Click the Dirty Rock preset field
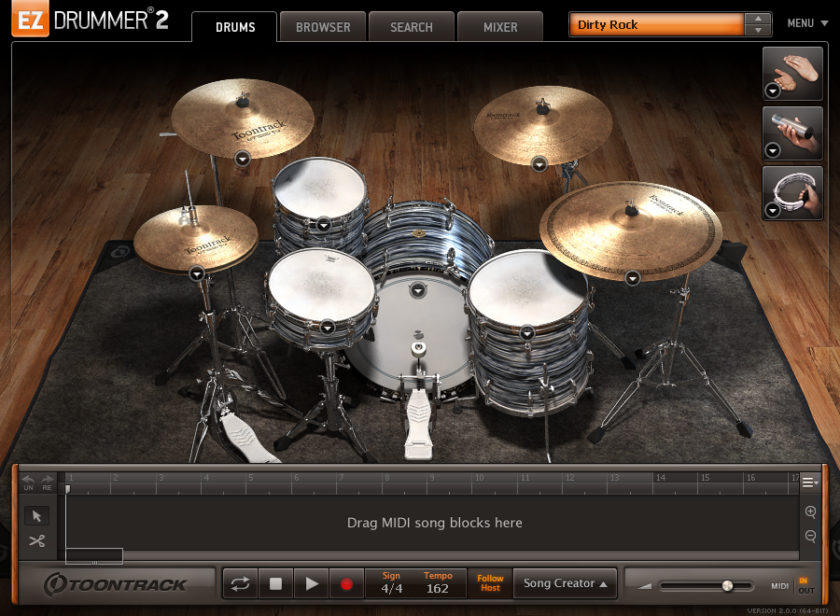The width and height of the screenshot is (840, 616). (657, 24)
